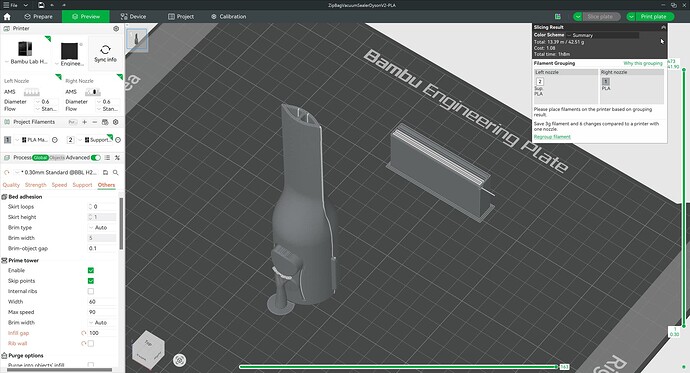Open the Home screen icon
This screenshot has height=373, width=690.
(7, 17)
